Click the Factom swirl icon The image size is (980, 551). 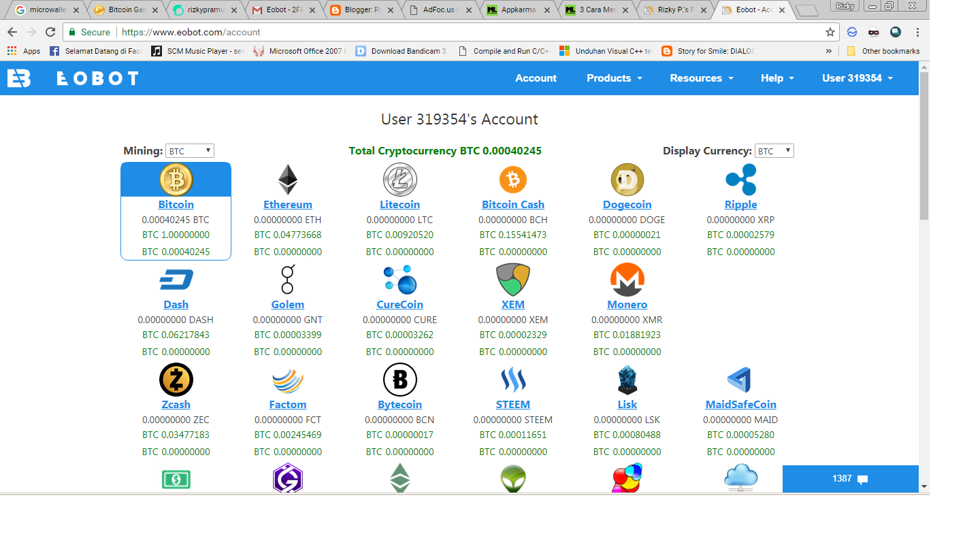tap(288, 380)
